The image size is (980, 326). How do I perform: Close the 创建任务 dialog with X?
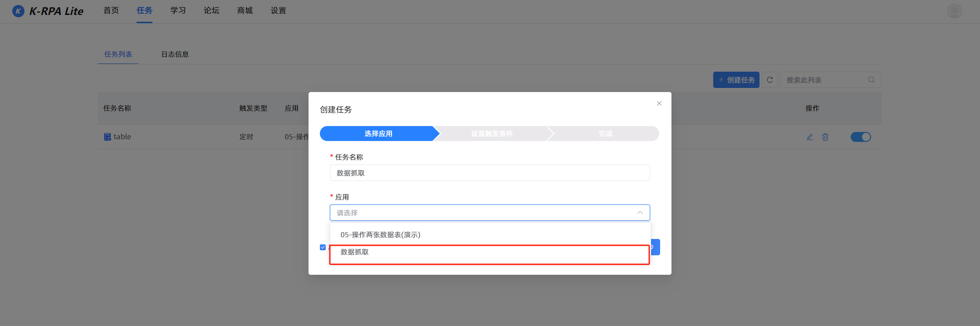pos(659,103)
